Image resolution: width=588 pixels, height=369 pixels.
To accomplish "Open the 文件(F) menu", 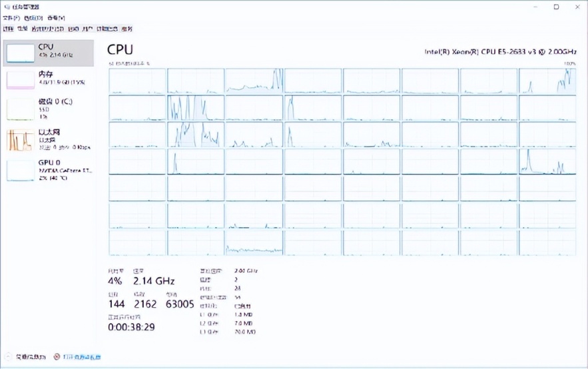I will click(x=11, y=17).
